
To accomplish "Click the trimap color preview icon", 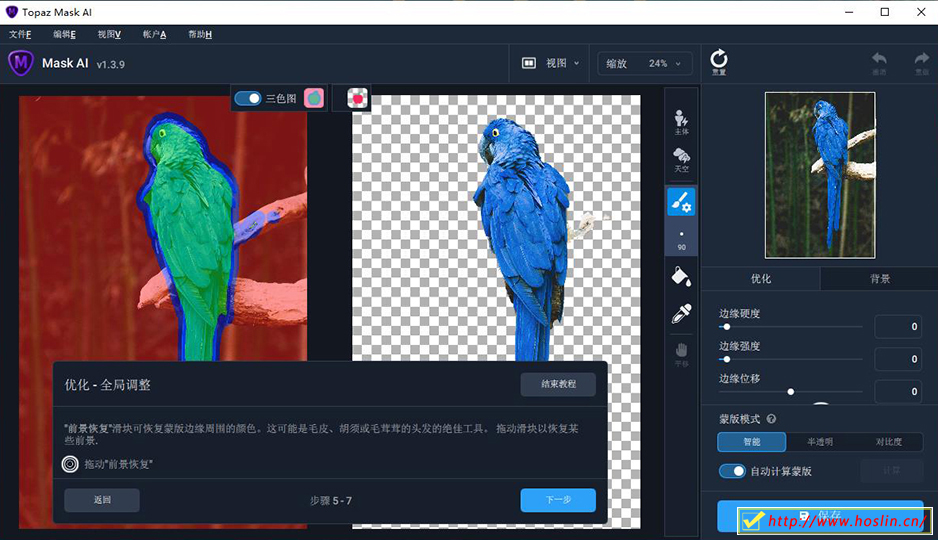I will click(313, 97).
